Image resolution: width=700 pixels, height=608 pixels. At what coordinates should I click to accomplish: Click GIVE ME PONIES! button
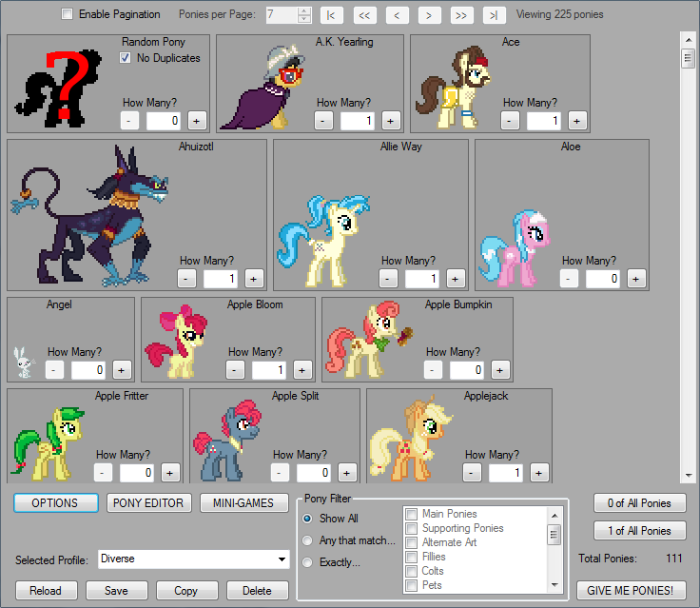coord(631,591)
